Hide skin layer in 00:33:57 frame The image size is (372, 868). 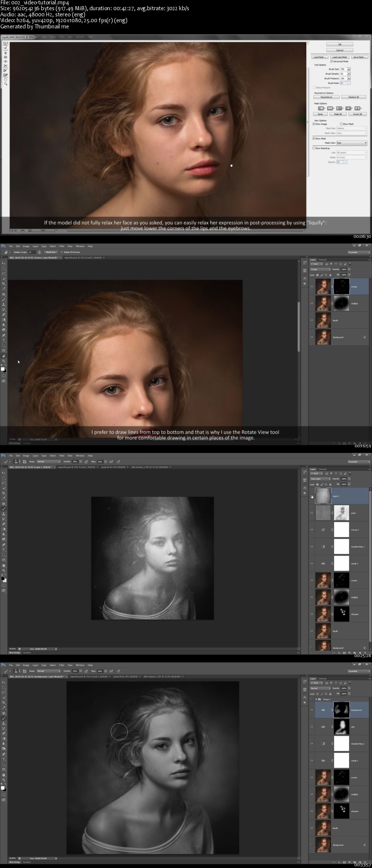[312, 727]
